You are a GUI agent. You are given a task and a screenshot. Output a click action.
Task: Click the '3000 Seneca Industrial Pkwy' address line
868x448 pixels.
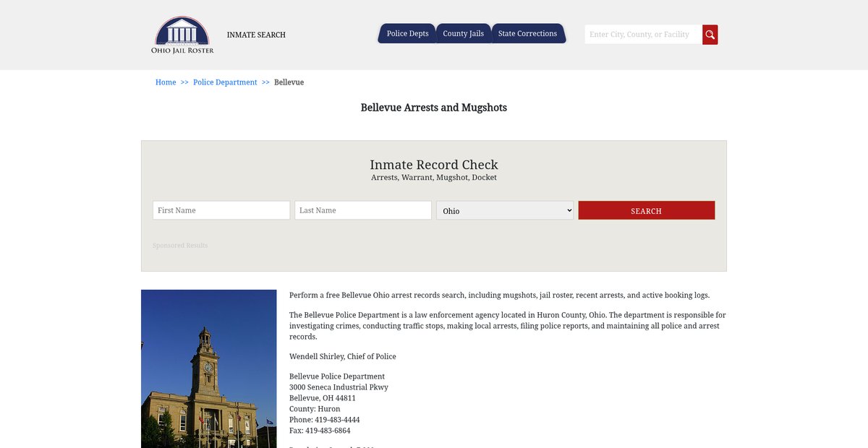coord(339,387)
